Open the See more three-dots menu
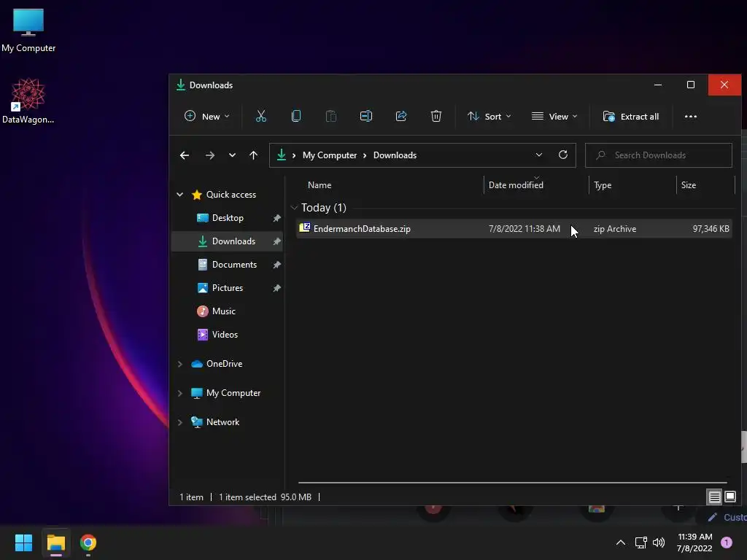The height and width of the screenshot is (560, 747). point(690,116)
